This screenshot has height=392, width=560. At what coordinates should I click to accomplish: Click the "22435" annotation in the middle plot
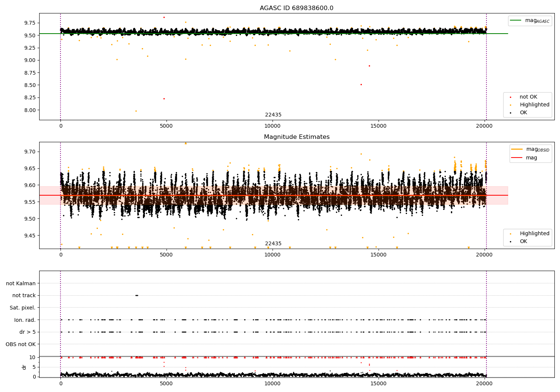click(273, 244)
